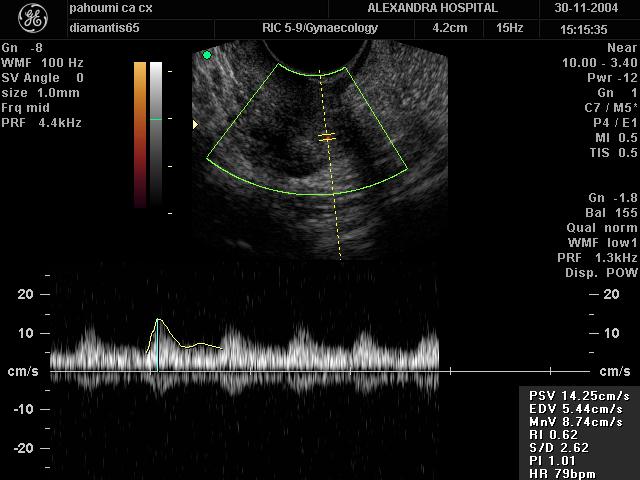
Task: Click the 'S/D 2.62' ratio
Action: 559,448
